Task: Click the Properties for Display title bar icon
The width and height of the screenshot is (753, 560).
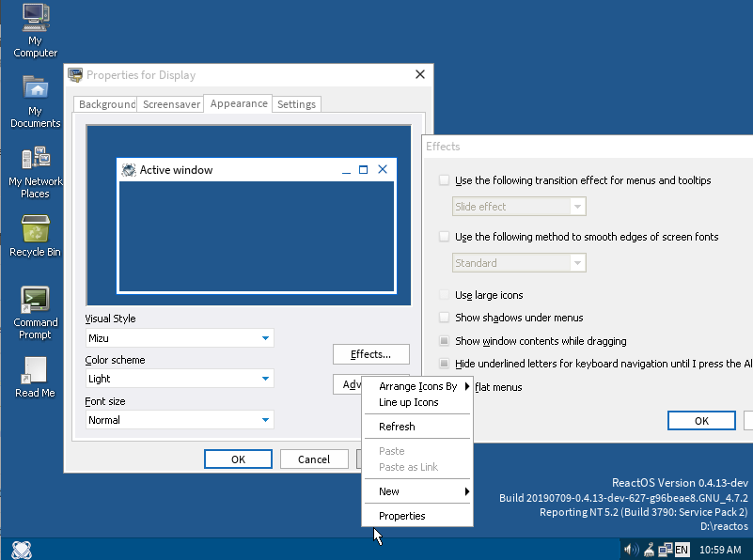Action: click(75, 75)
